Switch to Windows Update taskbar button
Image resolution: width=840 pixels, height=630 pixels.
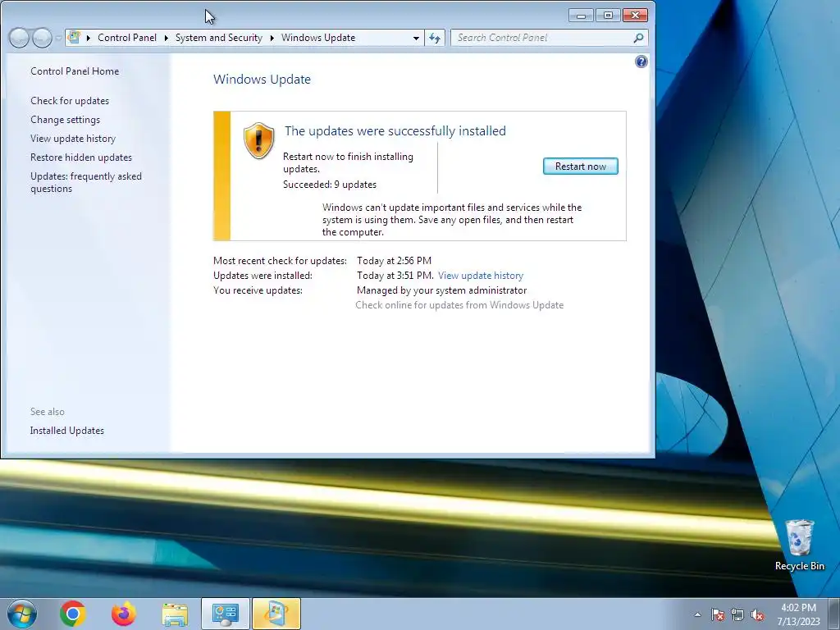[x=276, y=614]
